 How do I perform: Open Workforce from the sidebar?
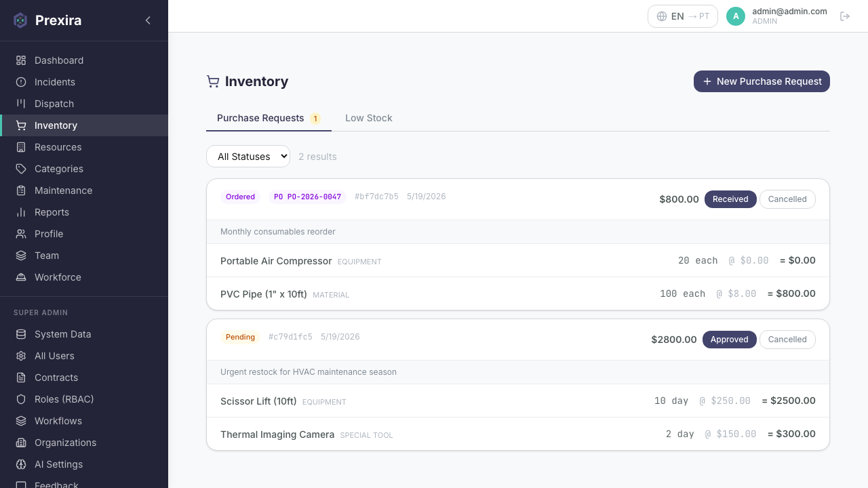coord(84,277)
